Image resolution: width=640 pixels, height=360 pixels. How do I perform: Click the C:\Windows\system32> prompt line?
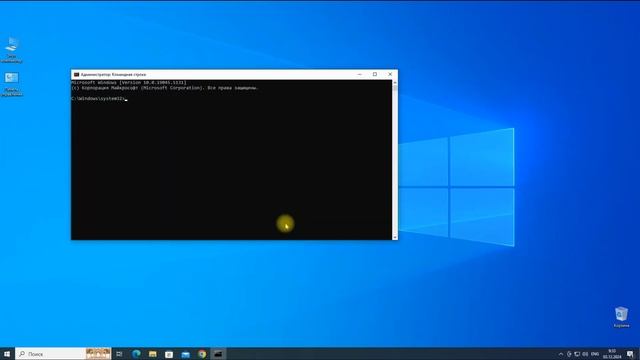point(99,99)
